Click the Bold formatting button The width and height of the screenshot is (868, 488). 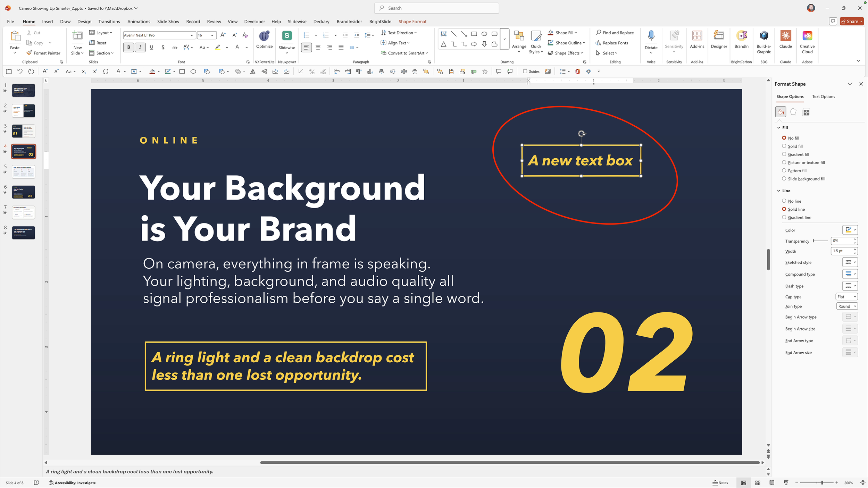(128, 47)
